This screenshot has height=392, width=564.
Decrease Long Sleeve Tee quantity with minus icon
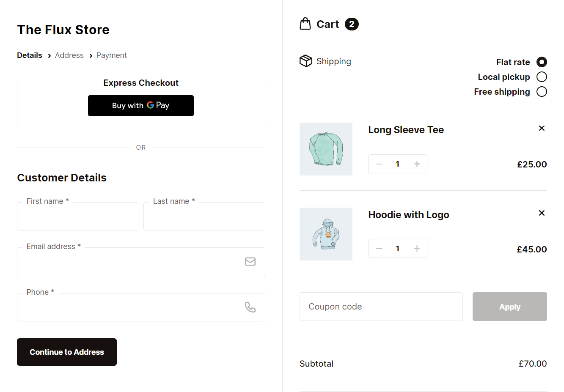(x=379, y=164)
